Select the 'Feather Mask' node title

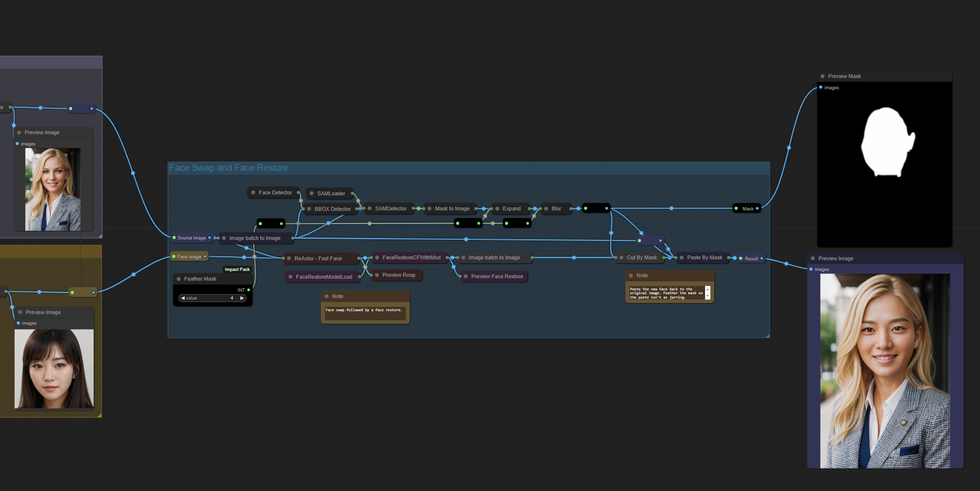200,279
